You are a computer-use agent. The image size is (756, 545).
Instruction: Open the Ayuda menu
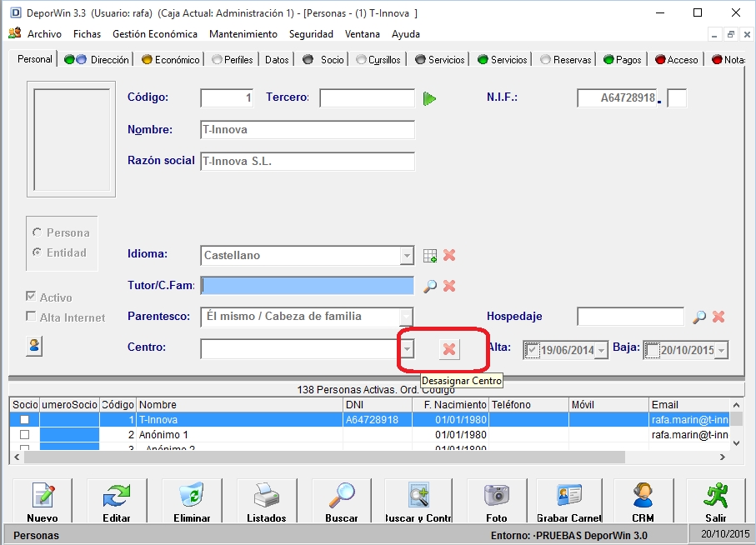[x=405, y=33]
